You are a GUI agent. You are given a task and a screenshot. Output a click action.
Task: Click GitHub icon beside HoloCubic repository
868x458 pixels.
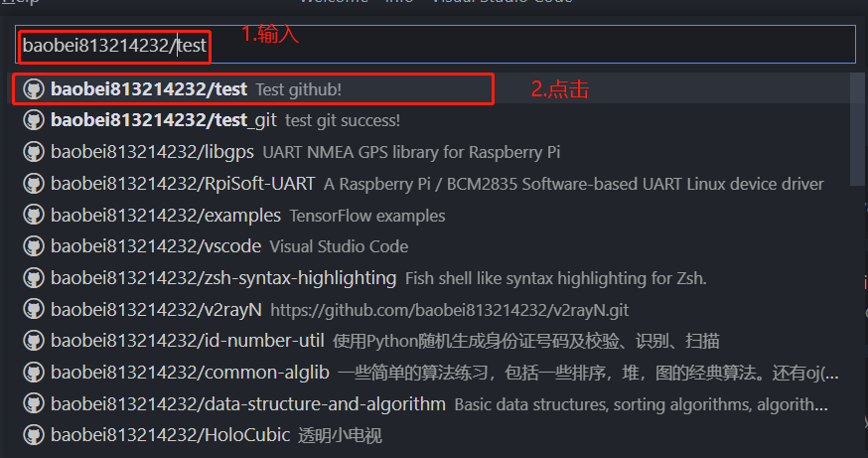[34, 435]
